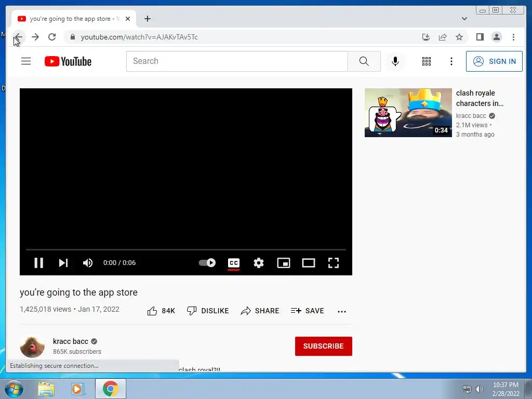532x399 pixels.
Task: Reload the current page
Action: pyautogui.click(x=52, y=37)
